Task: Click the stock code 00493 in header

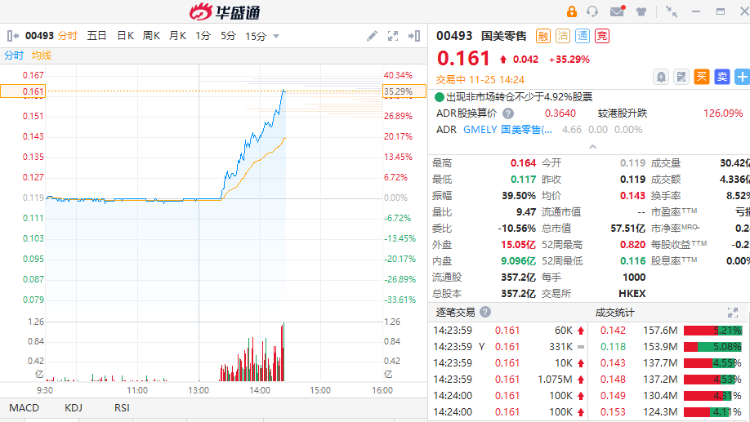Action: 454,36
